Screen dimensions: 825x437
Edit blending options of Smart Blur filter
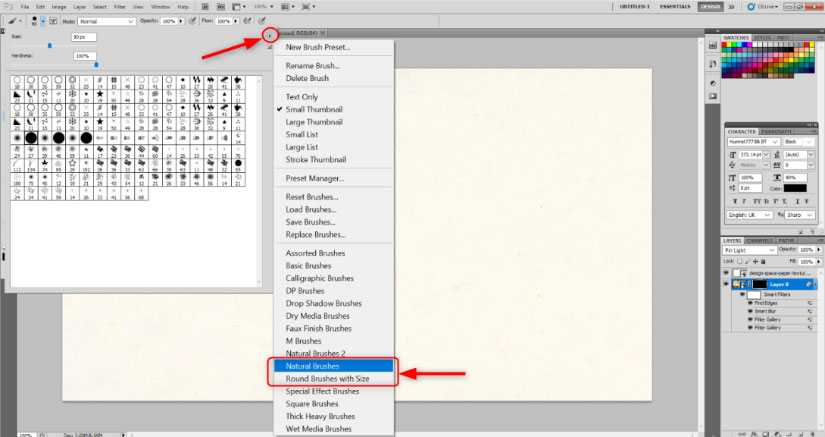pyautogui.click(x=810, y=311)
